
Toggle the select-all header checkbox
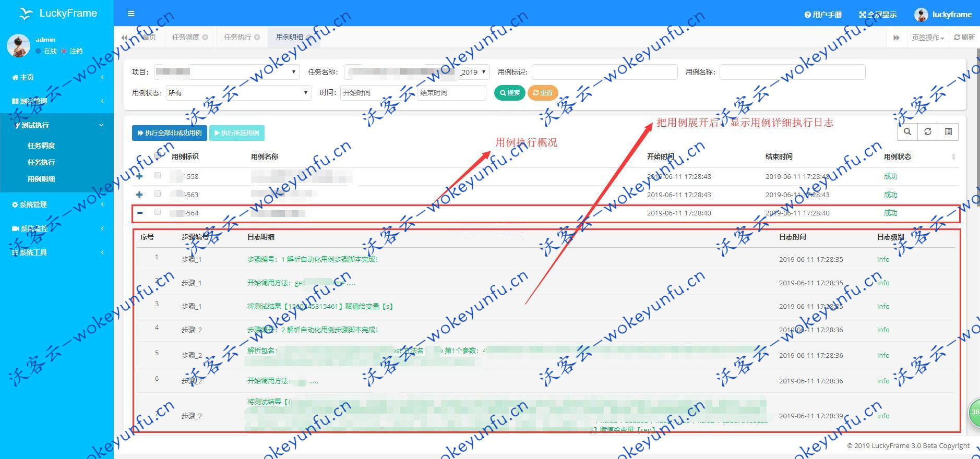coord(158,156)
